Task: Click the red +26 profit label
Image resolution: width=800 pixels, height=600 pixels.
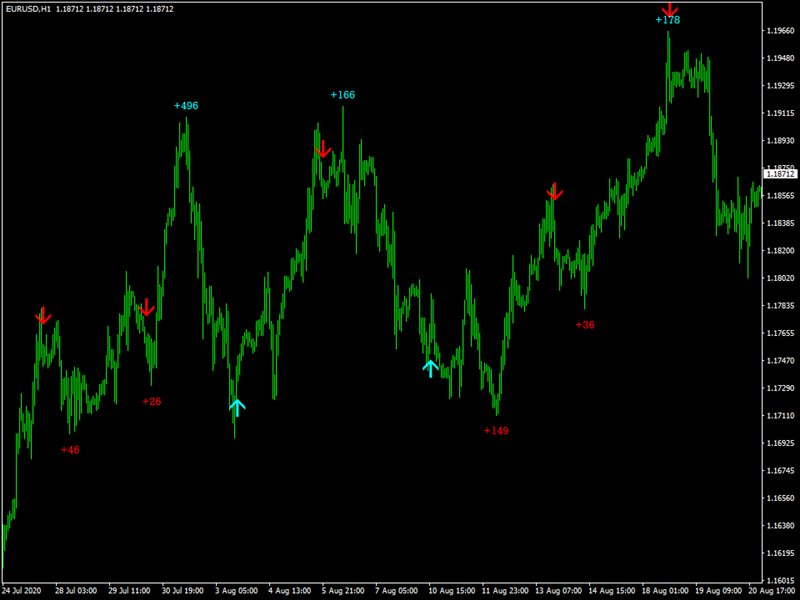Action: 152,401
